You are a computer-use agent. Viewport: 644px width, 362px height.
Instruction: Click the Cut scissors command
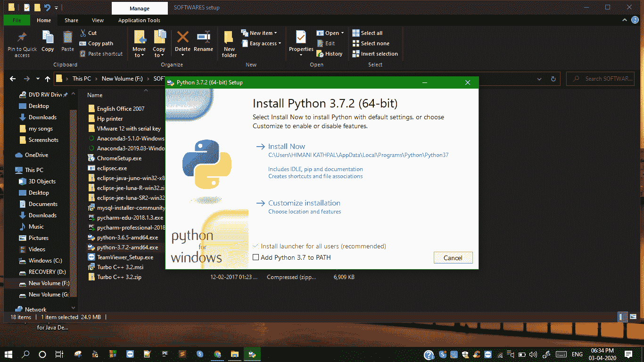coord(88,33)
